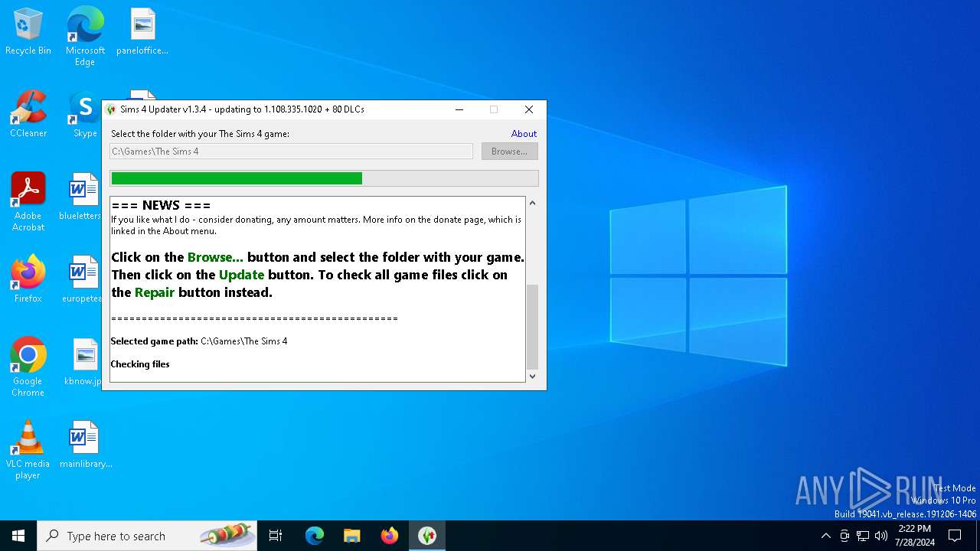This screenshot has width=980, height=551.
Task: Open Task View in the taskbar
Action: [x=276, y=536]
